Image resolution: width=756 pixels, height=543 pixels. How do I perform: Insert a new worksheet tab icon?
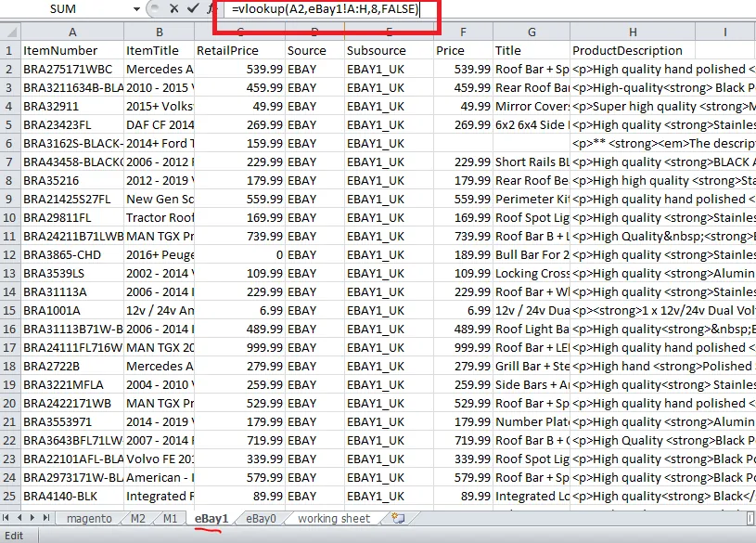(398, 518)
